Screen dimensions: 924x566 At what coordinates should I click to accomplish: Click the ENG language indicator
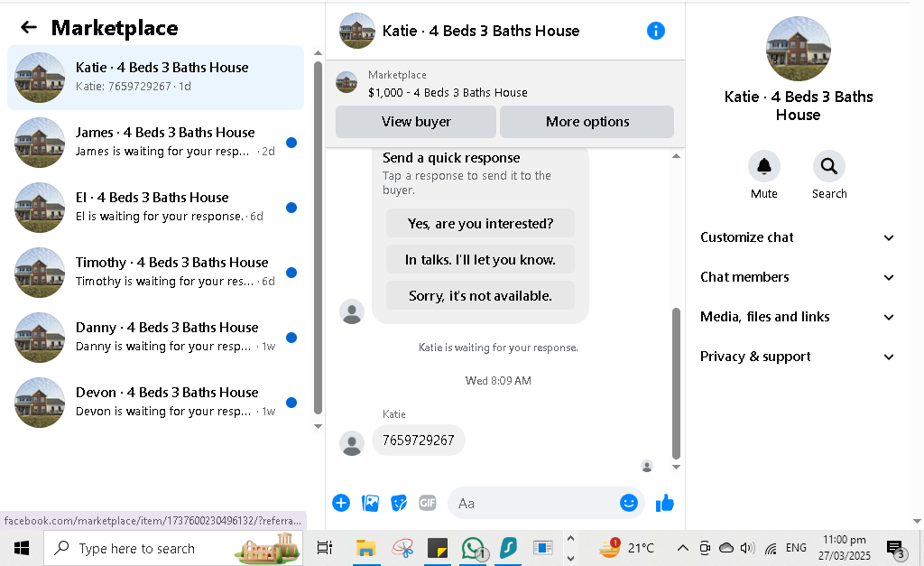796,548
